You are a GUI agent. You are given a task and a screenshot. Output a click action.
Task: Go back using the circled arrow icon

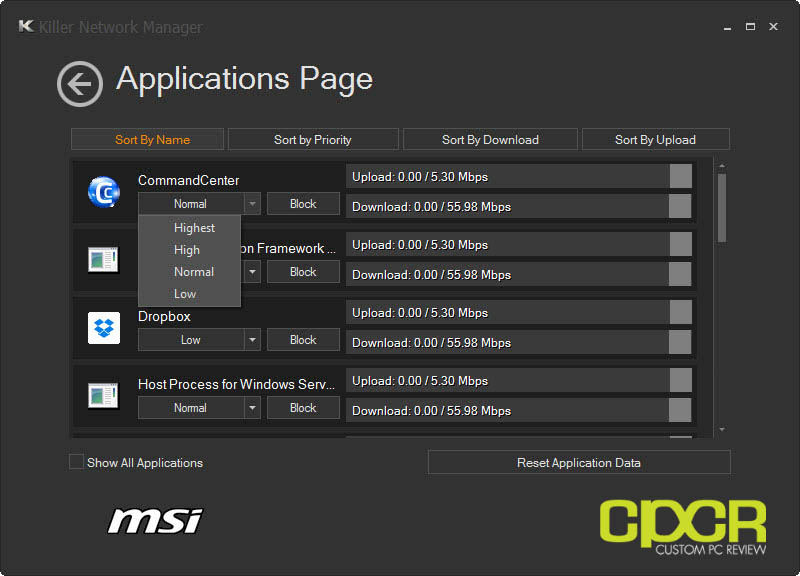(x=80, y=84)
